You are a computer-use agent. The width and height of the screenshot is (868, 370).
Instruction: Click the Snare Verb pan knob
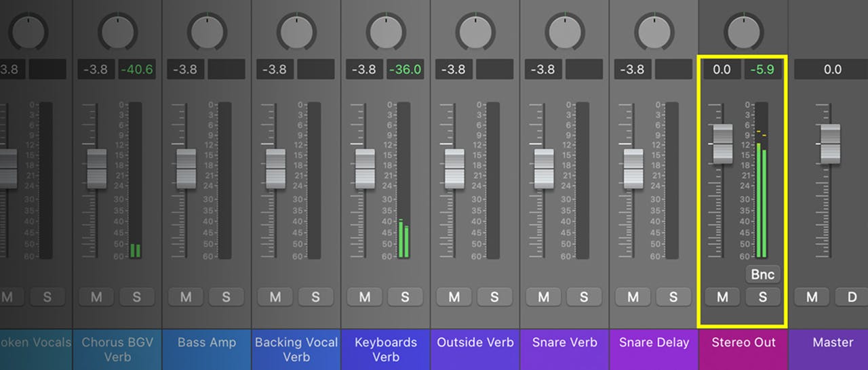(x=565, y=30)
